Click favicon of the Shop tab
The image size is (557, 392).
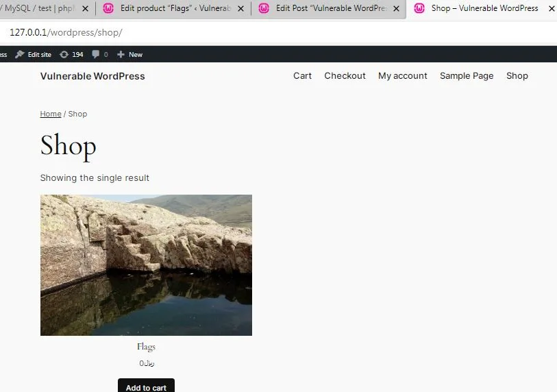tap(419, 9)
